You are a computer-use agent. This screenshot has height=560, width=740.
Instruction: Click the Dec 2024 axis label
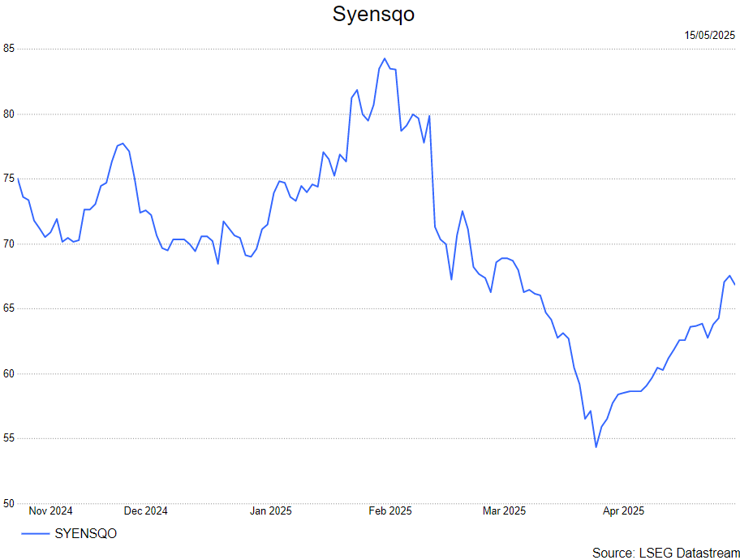point(145,510)
